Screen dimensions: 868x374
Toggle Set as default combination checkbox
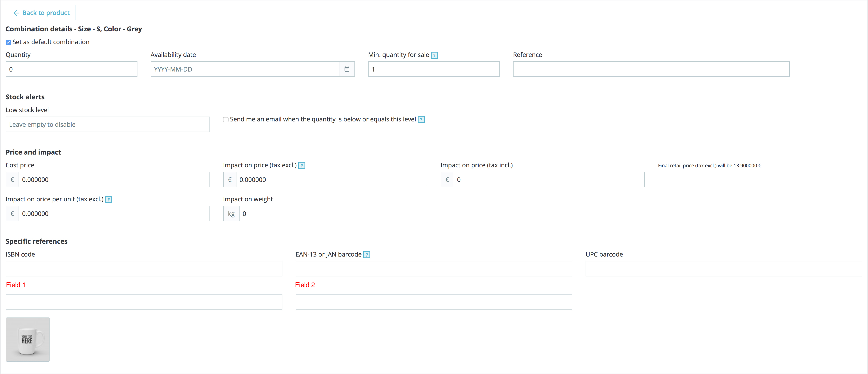click(x=8, y=42)
